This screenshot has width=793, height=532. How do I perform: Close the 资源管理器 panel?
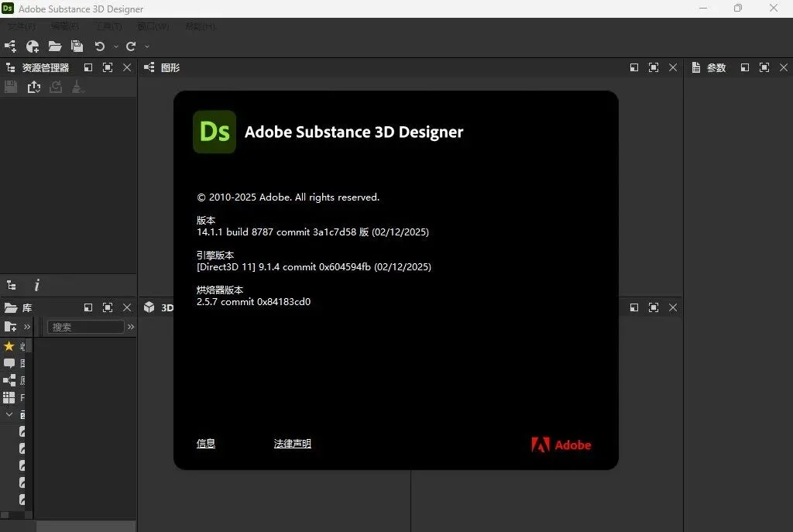click(127, 67)
